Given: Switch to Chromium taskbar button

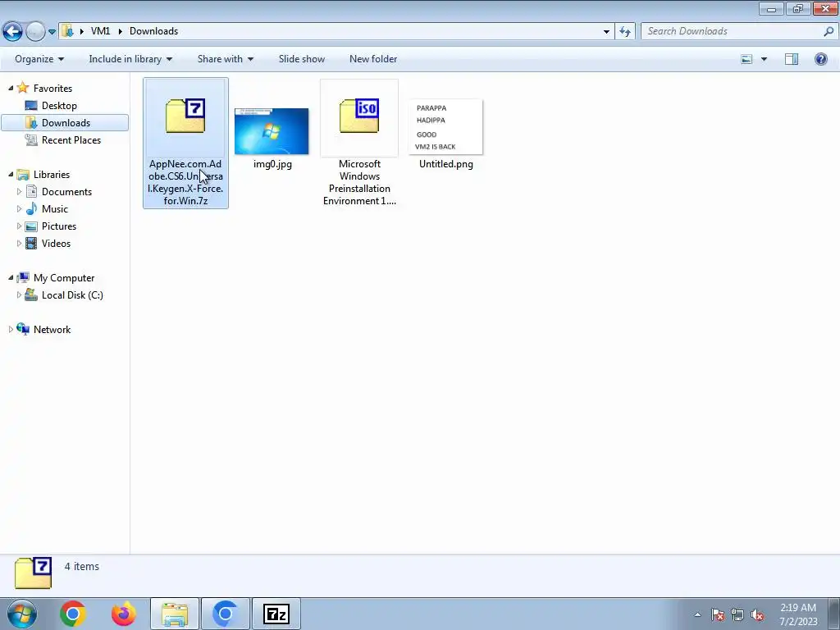Looking at the screenshot, I should pos(225,614).
